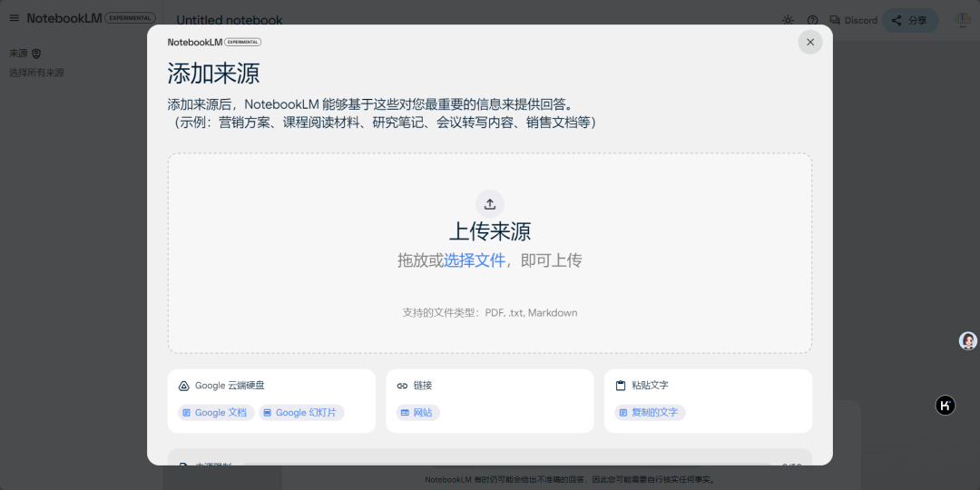The width and height of the screenshot is (980, 490).
Task: Click the upload arrow icon
Action: [x=490, y=203]
